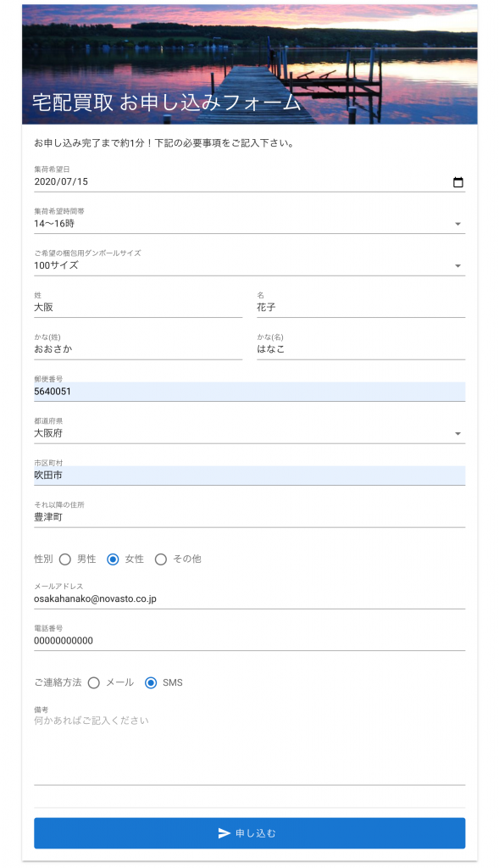
Task: Choose SMS as contact method
Action: click(x=151, y=682)
